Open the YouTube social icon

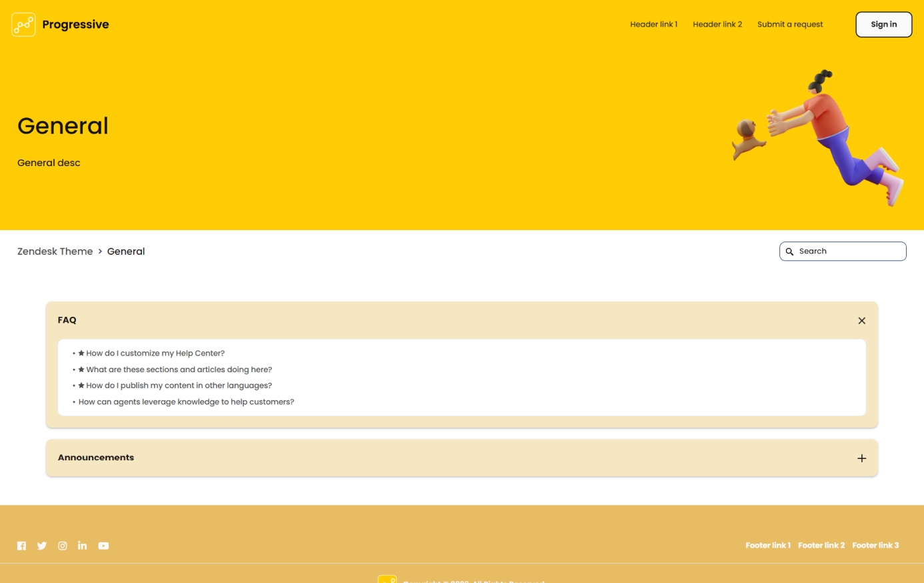point(103,546)
